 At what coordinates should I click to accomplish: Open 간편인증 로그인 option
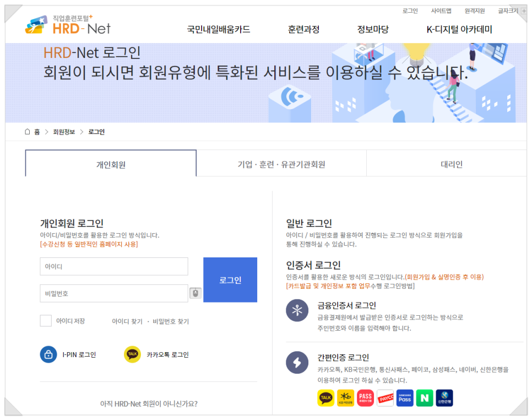pos(343,357)
